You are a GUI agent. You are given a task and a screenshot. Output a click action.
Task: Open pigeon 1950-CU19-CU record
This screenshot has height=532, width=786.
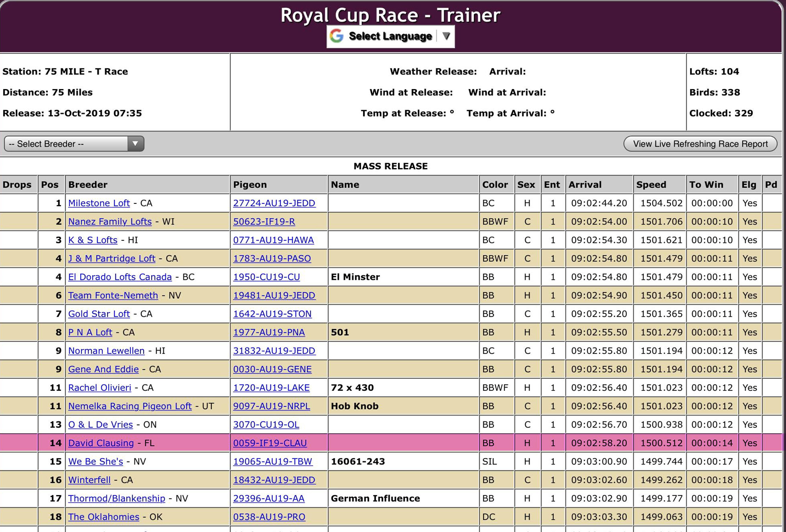coord(266,277)
